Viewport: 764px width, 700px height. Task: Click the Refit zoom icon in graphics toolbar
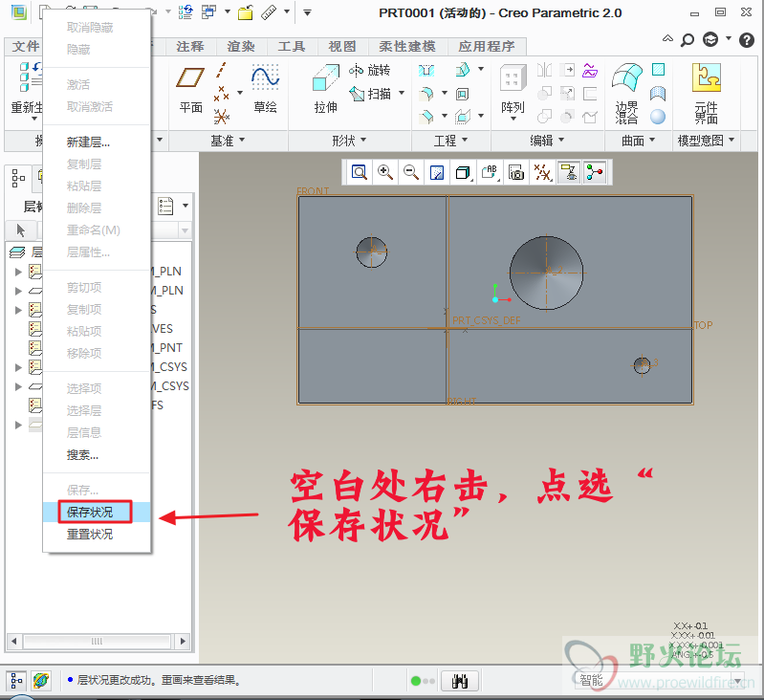pyautogui.click(x=360, y=172)
